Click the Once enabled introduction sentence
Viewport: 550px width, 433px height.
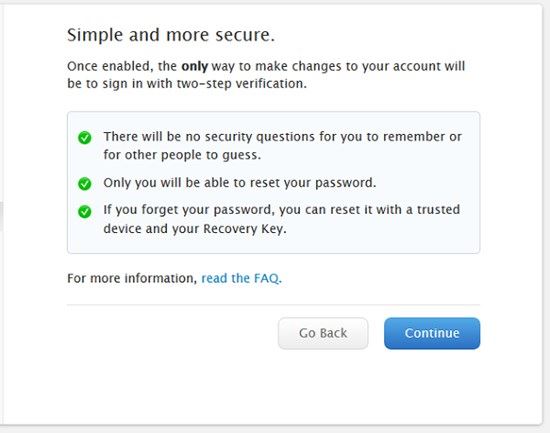[266, 75]
